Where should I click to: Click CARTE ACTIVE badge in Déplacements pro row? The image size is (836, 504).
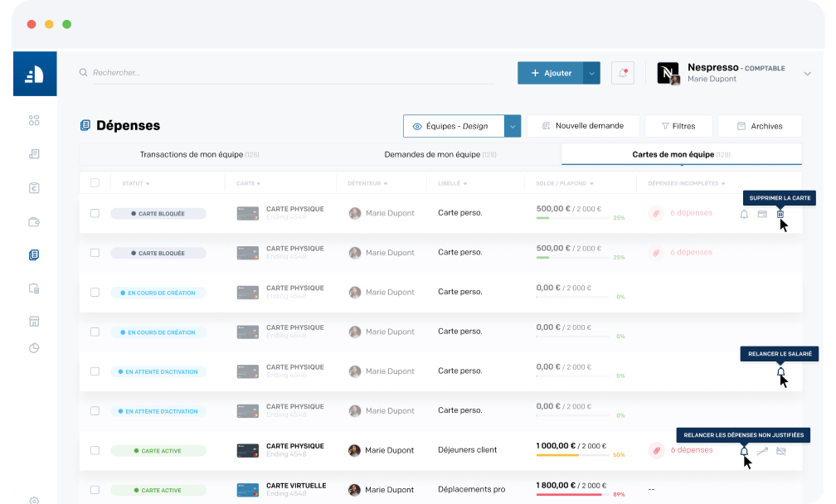pos(158,490)
